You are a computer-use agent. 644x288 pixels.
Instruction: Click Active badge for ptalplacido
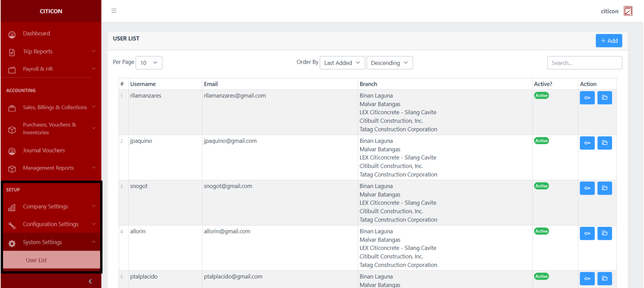[x=541, y=276]
